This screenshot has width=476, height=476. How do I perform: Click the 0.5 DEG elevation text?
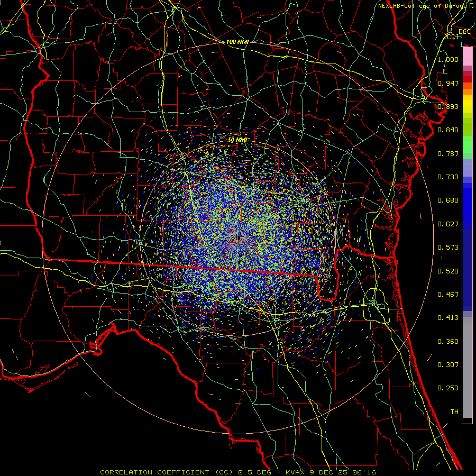click(x=256, y=472)
